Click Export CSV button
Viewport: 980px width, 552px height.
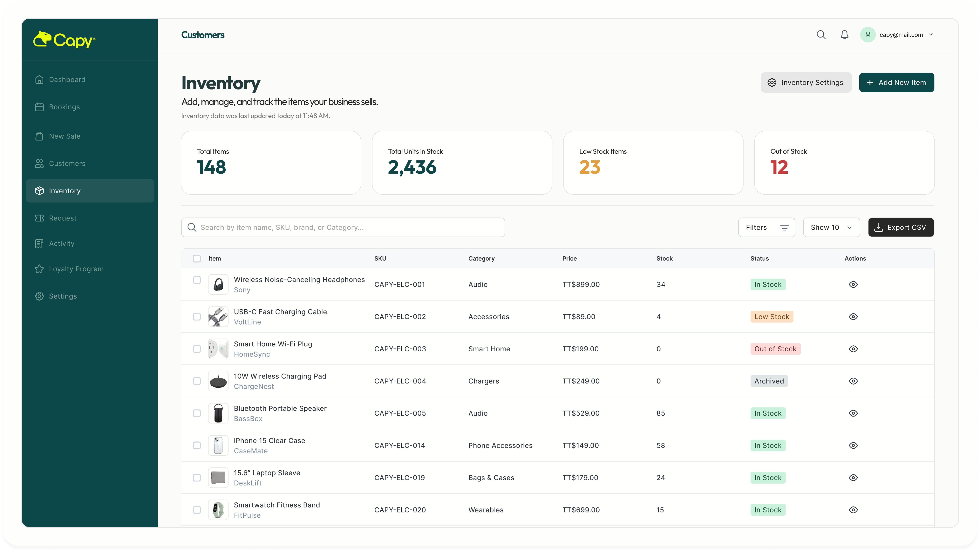pos(901,227)
